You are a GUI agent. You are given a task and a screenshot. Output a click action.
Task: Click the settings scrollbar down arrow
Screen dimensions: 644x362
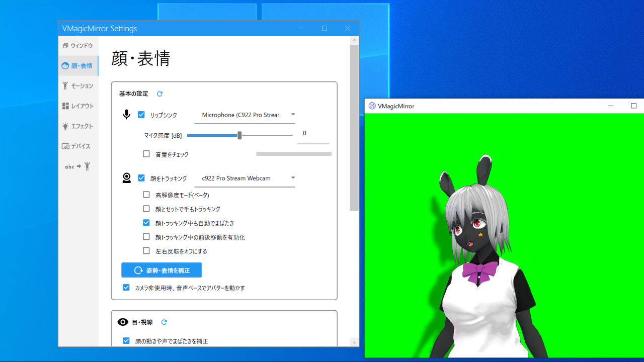(354, 342)
